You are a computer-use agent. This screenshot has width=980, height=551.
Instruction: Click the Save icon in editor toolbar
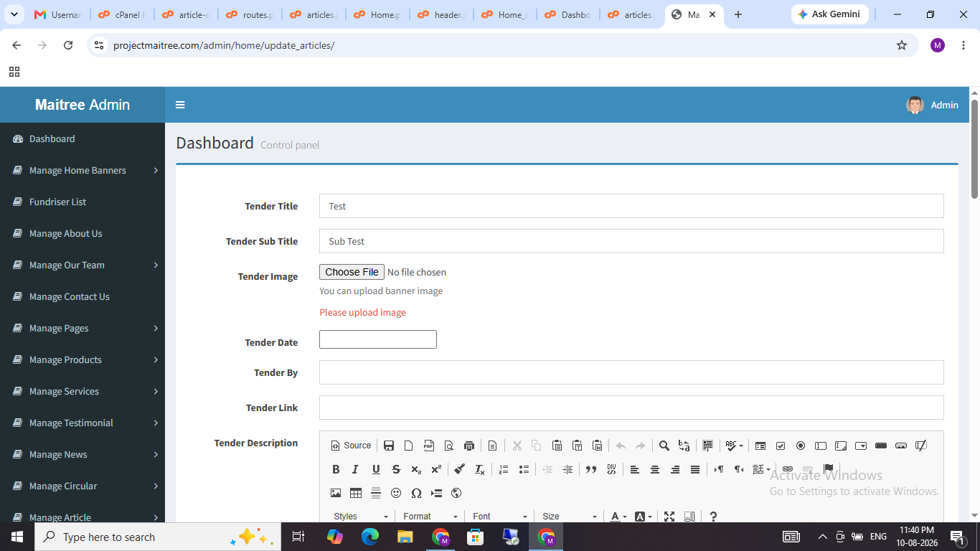click(389, 446)
